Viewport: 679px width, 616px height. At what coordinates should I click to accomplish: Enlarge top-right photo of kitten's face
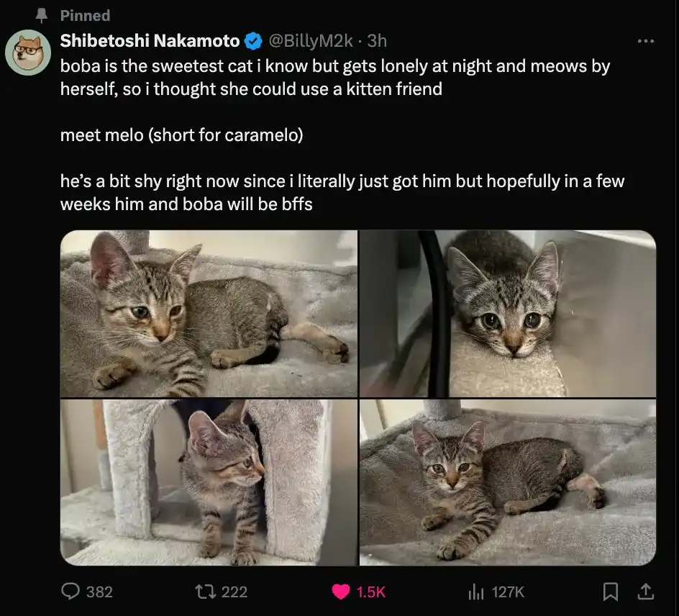pos(508,314)
